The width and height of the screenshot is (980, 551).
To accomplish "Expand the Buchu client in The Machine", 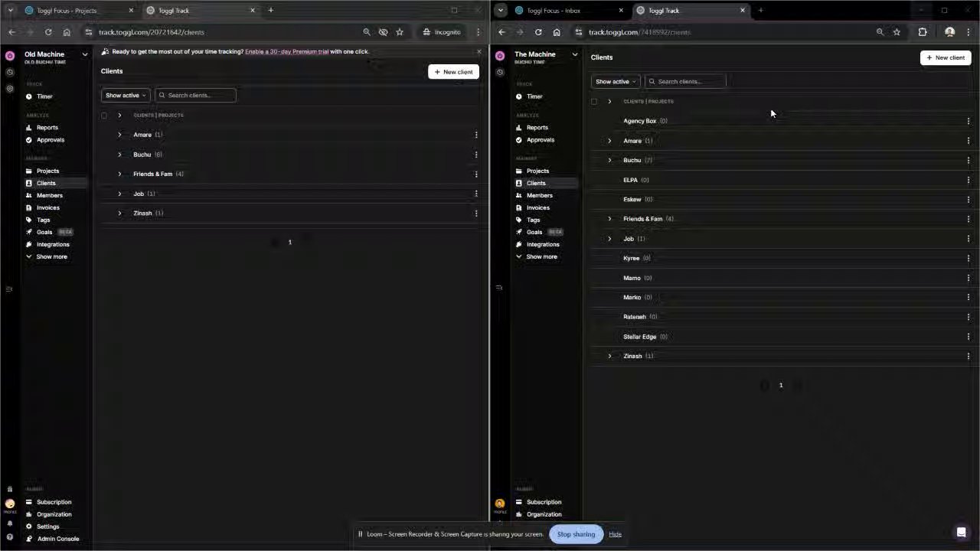I will pyautogui.click(x=609, y=161).
